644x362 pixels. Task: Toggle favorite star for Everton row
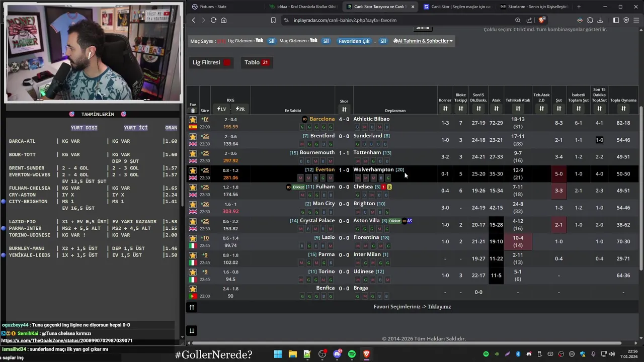193,170
